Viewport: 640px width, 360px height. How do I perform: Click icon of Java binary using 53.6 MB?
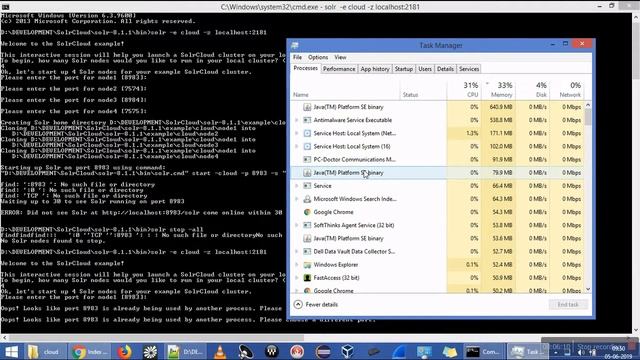307,238
